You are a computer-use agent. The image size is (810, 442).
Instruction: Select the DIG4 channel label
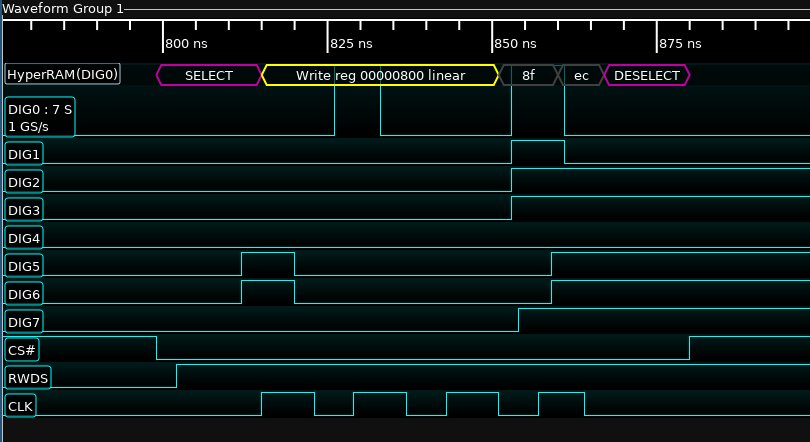pos(24,238)
